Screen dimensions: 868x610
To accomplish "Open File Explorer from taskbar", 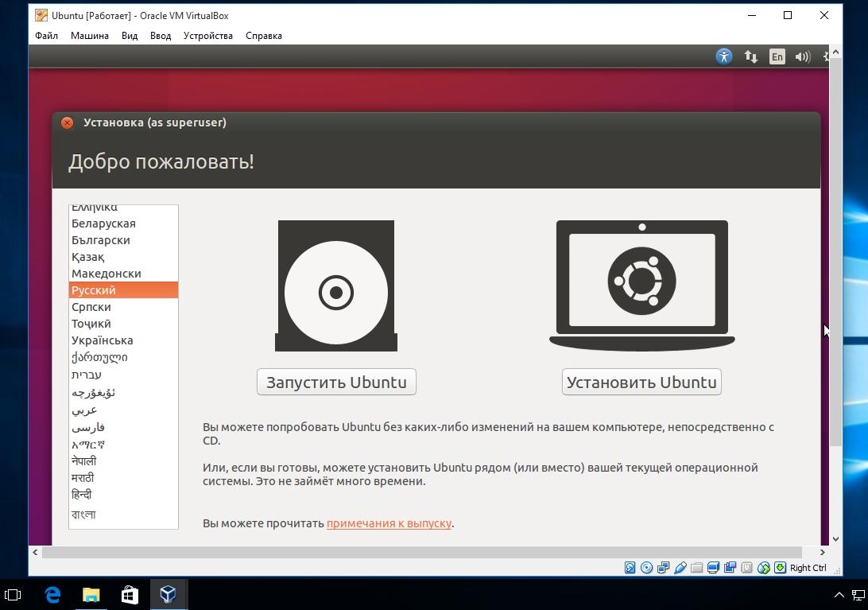I will (x=91, y=595).
